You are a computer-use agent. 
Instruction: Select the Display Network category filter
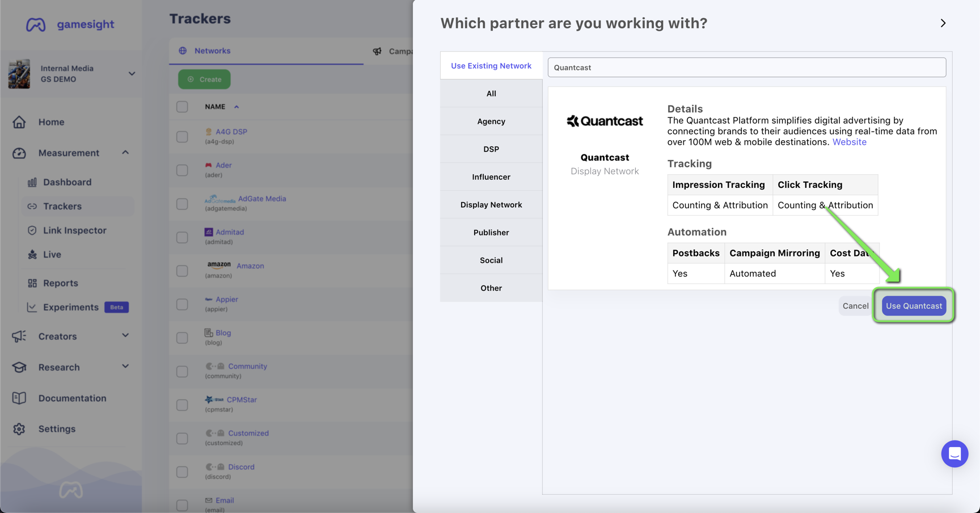point(491,205)
